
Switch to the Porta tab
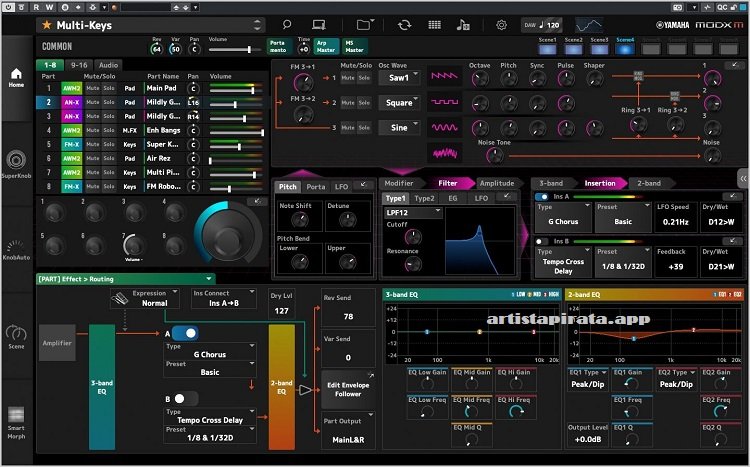pos(316,187)
